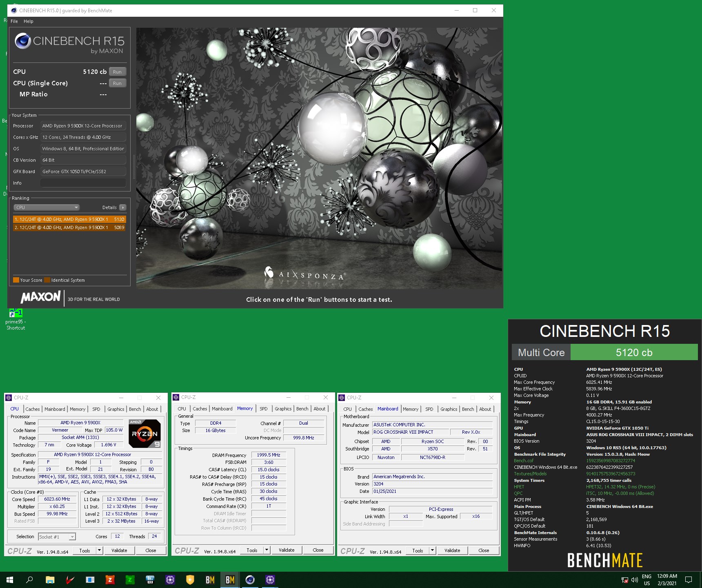This screenshot has width=702, height=588.
Task: Open the File menu in Cinebench
Action: point(14,21)
